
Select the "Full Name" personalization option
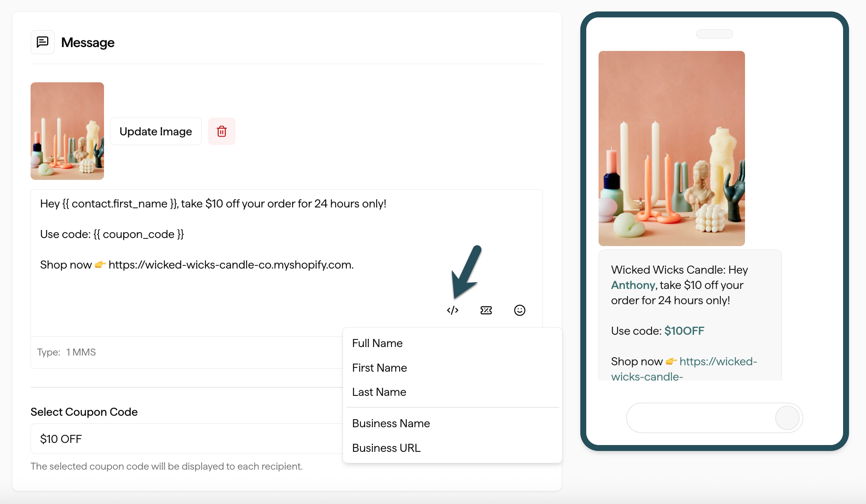tap(377, 343)
